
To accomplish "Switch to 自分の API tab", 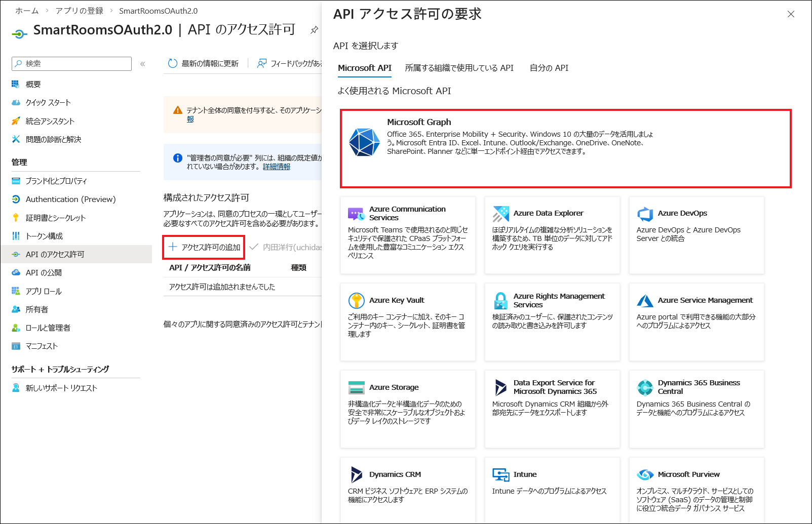I will point(549,68).
